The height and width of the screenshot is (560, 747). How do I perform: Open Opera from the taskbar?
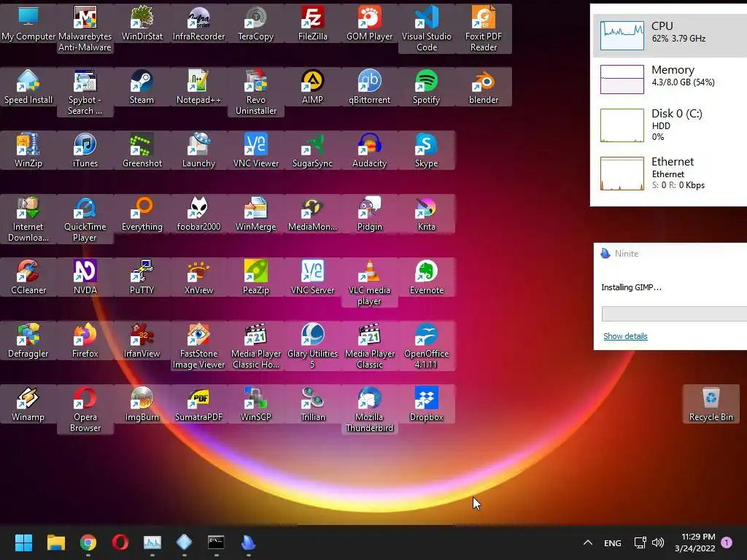click(x=120, y=542)
